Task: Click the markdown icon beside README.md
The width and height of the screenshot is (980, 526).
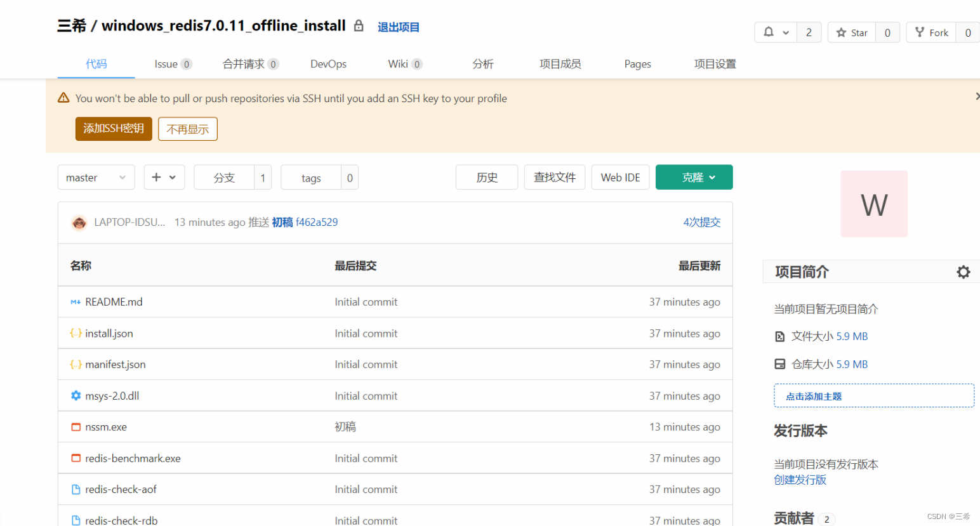Action: click(75, 301)
